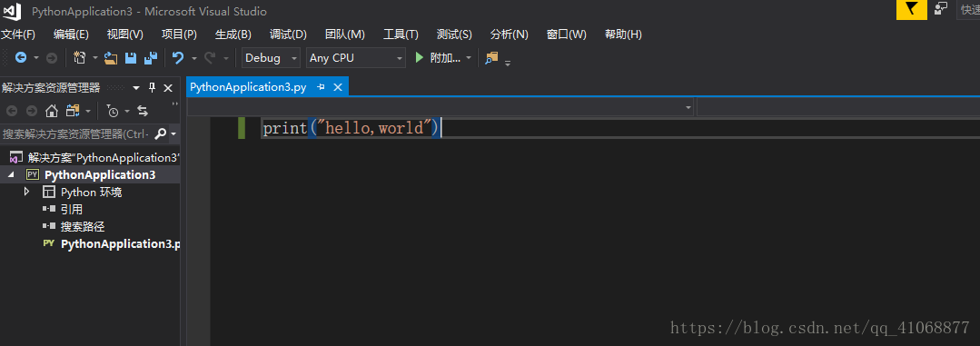Open the 分析(N) menu
This screenshot has width=980, height=346.
click(x=510, y=35)
